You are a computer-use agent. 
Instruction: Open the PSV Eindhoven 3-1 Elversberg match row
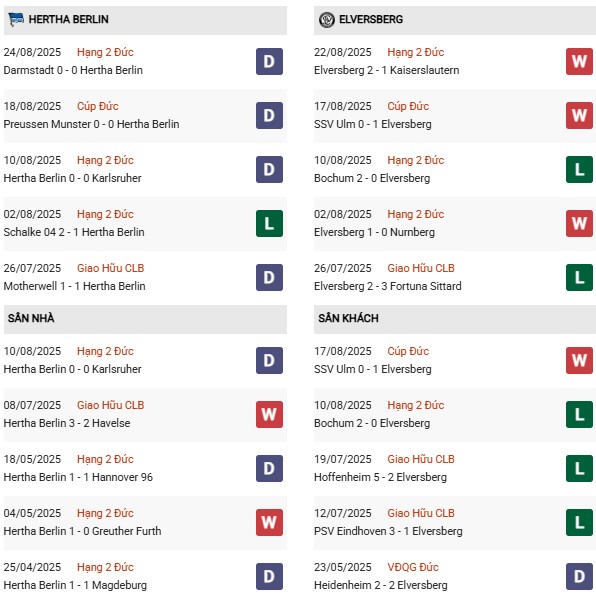point(455,522)
